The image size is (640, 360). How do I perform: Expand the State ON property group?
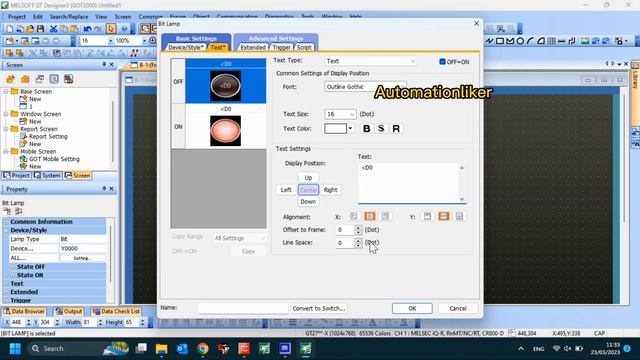click(12, 275)
